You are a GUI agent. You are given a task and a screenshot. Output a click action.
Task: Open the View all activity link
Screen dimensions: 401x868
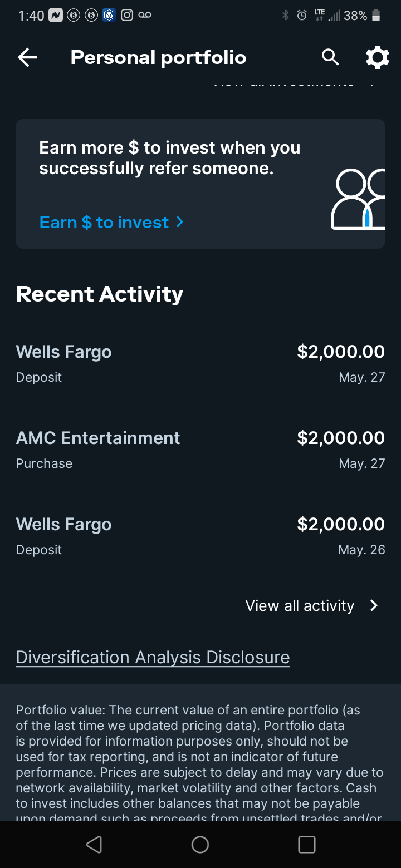[x=300, y=605]
